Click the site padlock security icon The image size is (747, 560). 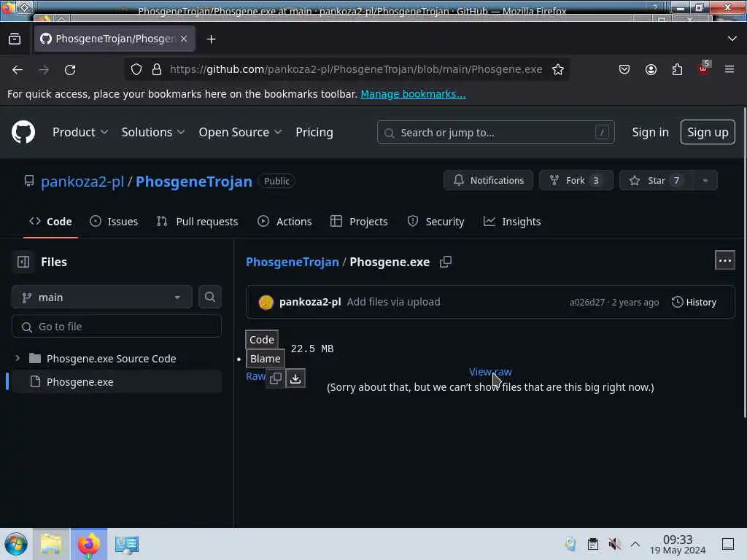(157, 69)
